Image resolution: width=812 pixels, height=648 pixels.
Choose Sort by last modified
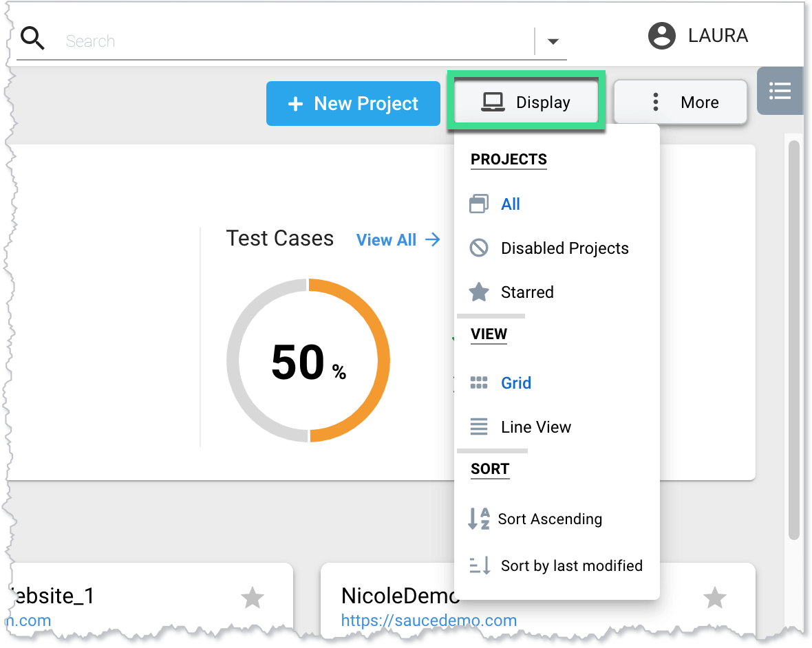click(571, 565)
